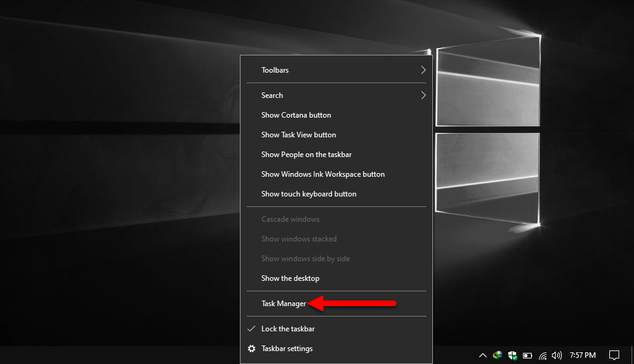Open the Wi-Fi network icon
Image resolution: width=634 pixels, height=364 pixels.
pyautogui.click(x=543, y=355)
